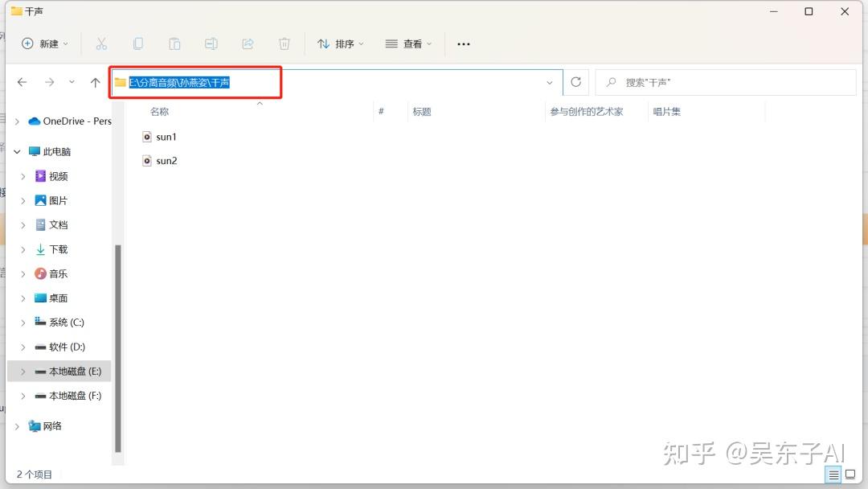Select the sun1 audio file

tap(166, 137)
